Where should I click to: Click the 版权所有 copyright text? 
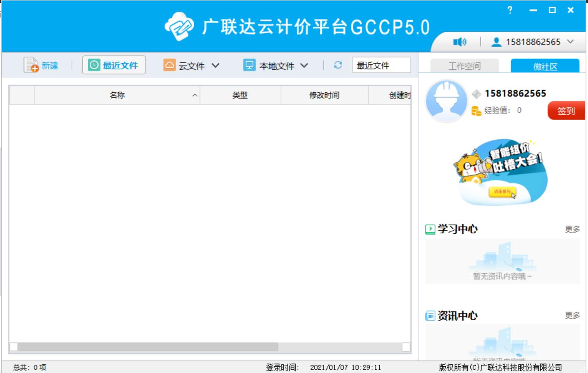pyautogui.click(x=500, y=367)
